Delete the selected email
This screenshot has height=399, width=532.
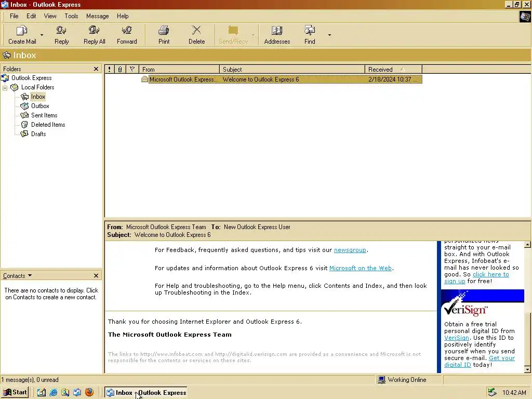click(196, 35)
